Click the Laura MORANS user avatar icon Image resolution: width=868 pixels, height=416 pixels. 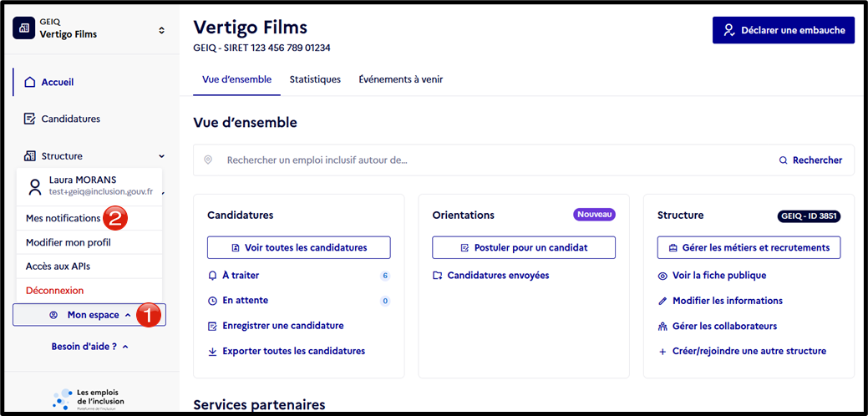pos(35,187)
